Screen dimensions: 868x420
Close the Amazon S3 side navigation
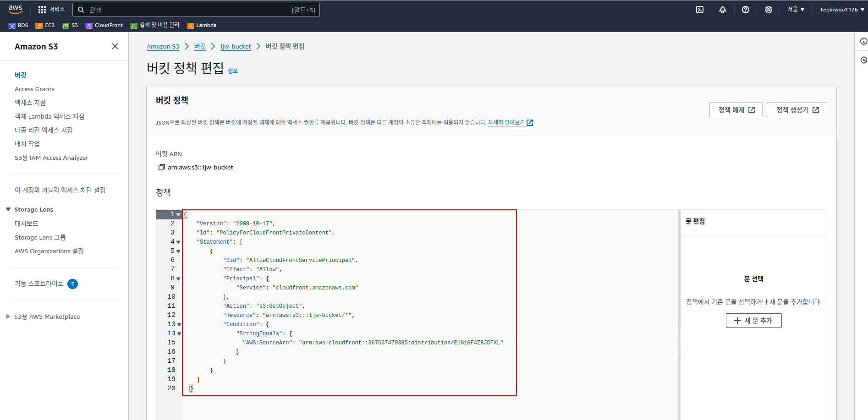pyautogui.click(x=115, y=46)
